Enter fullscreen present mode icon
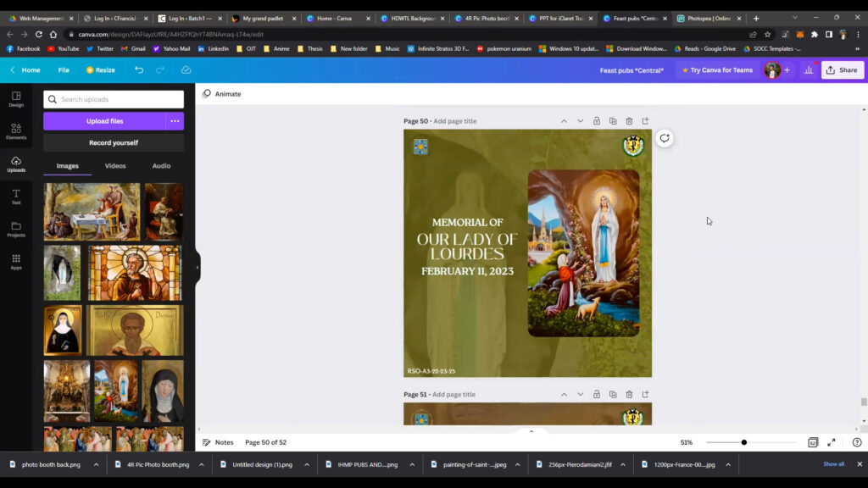 (x=832, y=442)
